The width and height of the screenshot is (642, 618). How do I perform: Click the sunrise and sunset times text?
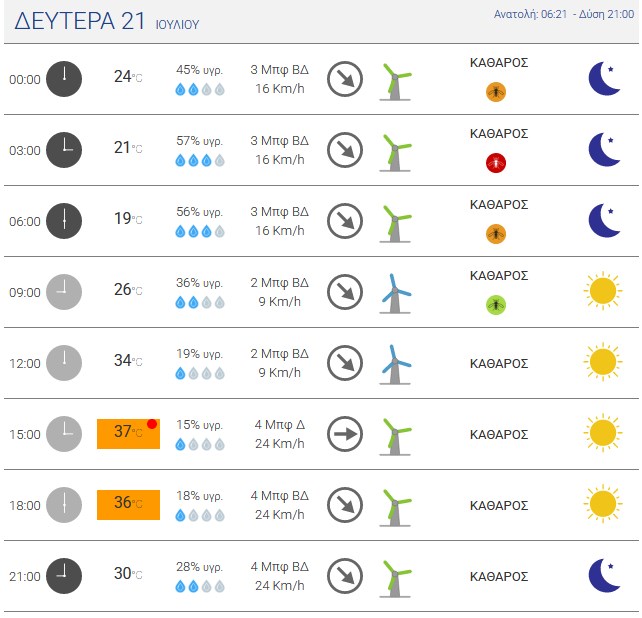coord(564,14)
